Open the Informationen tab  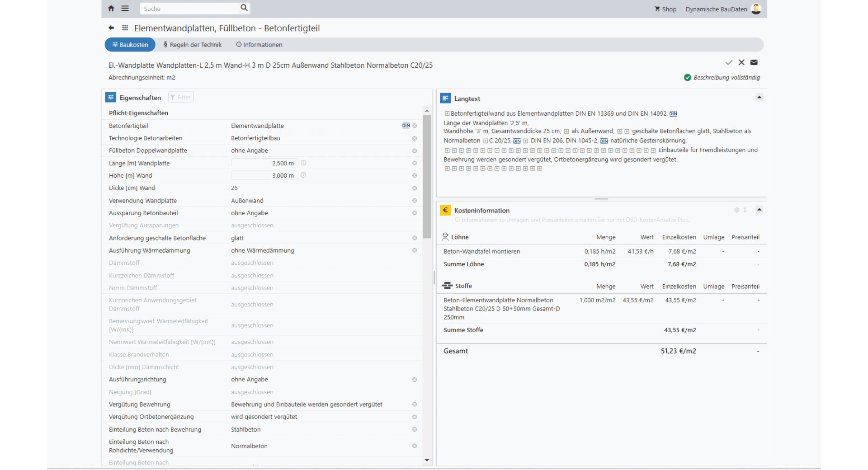pos(259,45)
